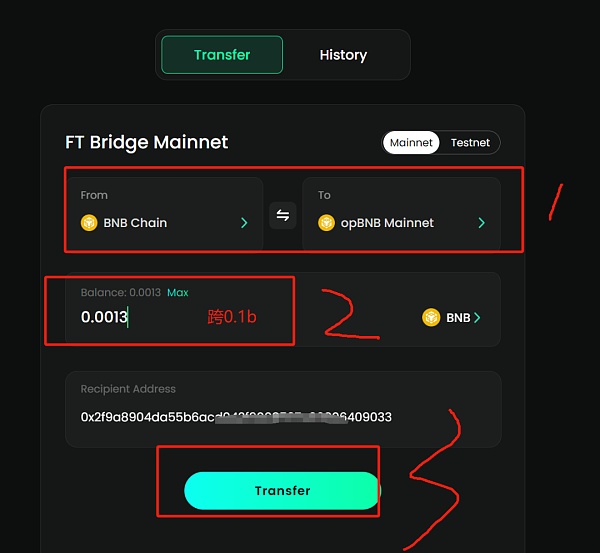Switch to the History tab
600x553 pixels.
click(343, 55)
